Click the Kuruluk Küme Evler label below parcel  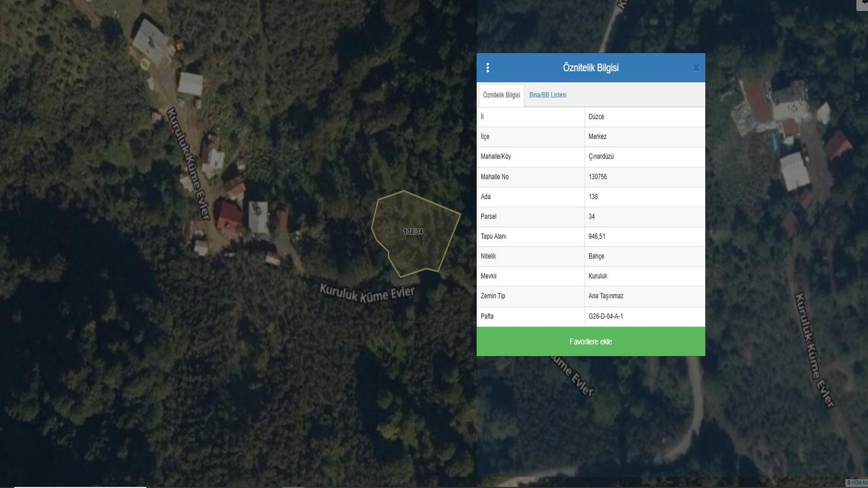click(367, 293)
